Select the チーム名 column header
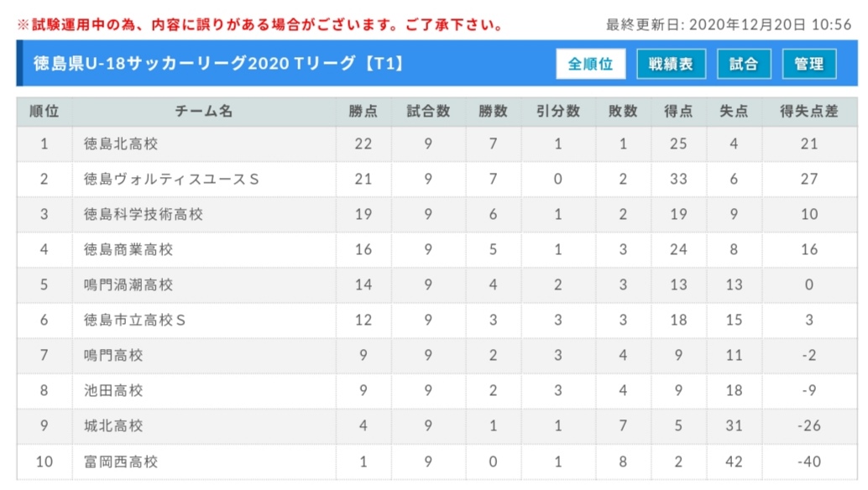Viewport: 868px width, 490px height. click(x=204, y=111)
